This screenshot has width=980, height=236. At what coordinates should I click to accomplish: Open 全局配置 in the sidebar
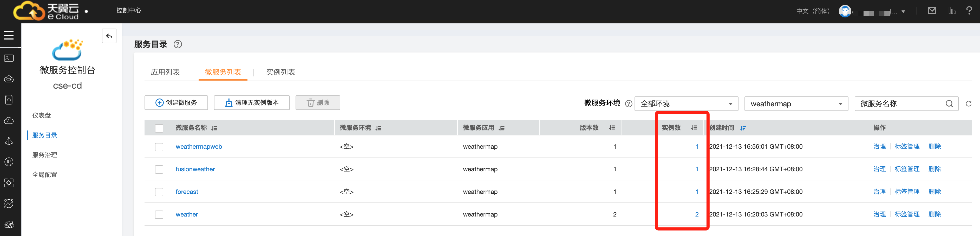[44, 175]
